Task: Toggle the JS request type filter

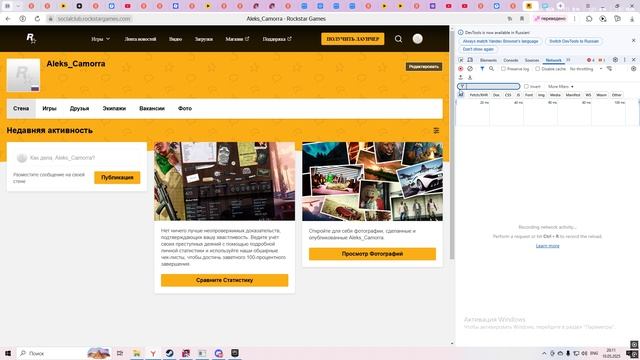Action: (518, 95)
